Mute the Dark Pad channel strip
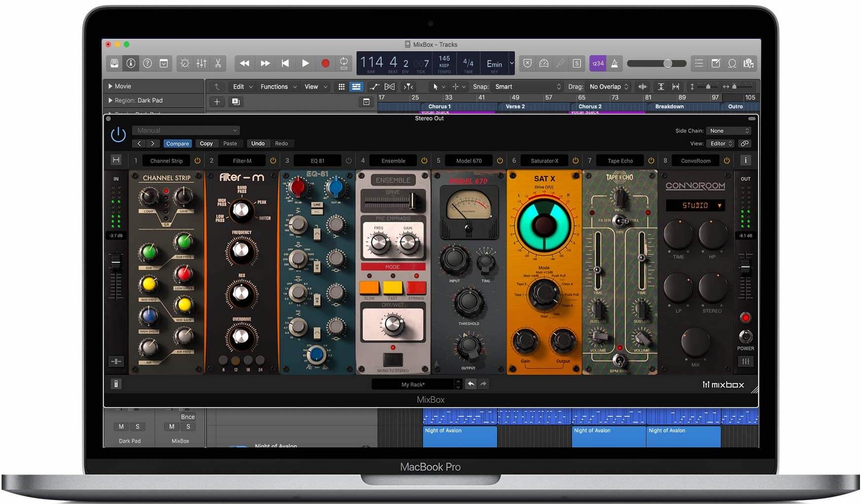 point(121,427)
